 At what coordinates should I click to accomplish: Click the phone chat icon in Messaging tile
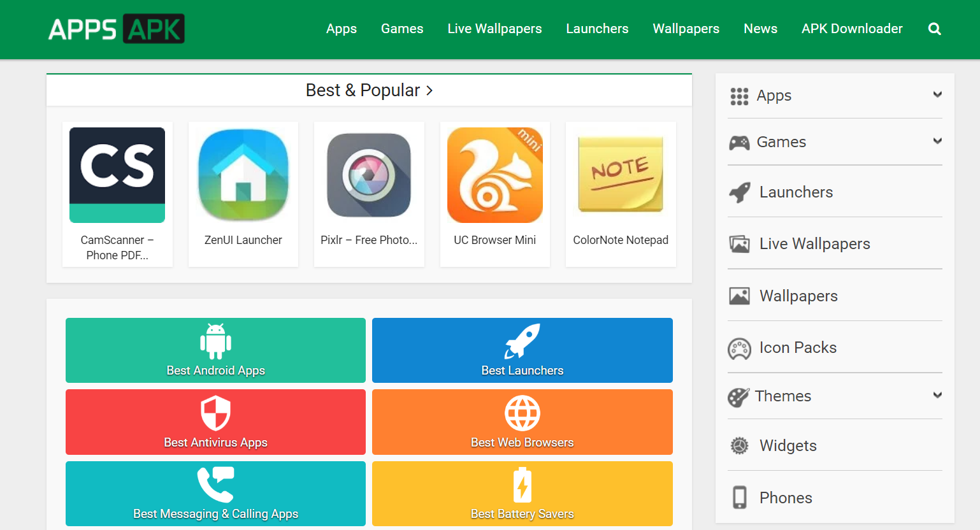(215, 485)
